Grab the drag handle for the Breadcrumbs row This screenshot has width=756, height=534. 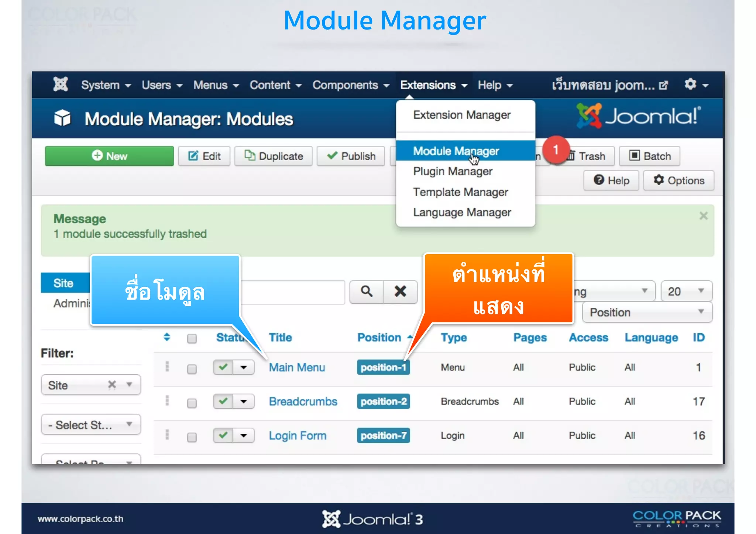tap(167, 401)
